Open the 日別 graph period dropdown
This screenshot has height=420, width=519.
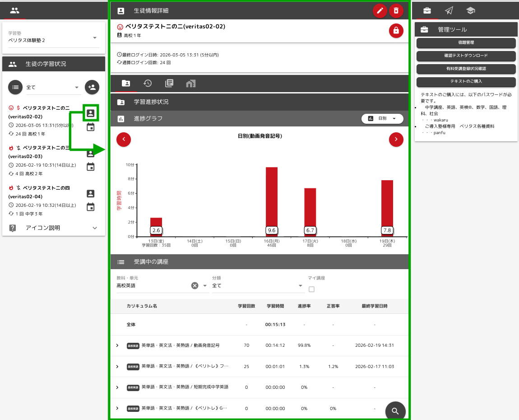[382, 118]
